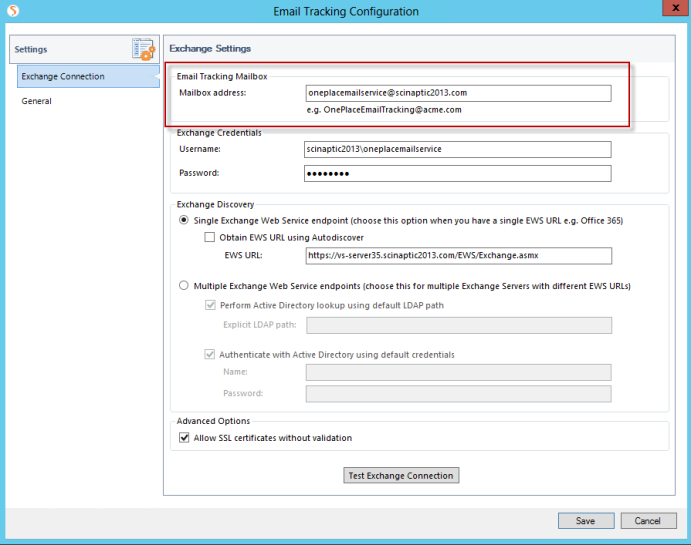Click the Settings header text
This screenshot has height=545, width=691.
(31, 49)
